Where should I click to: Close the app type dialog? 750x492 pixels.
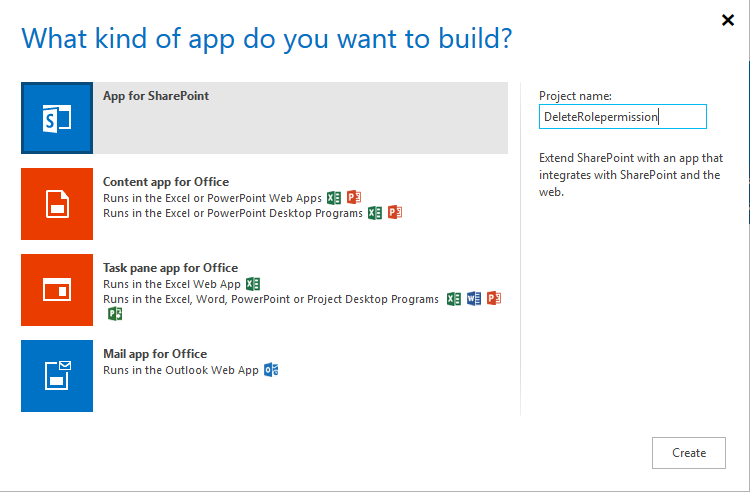727,20
